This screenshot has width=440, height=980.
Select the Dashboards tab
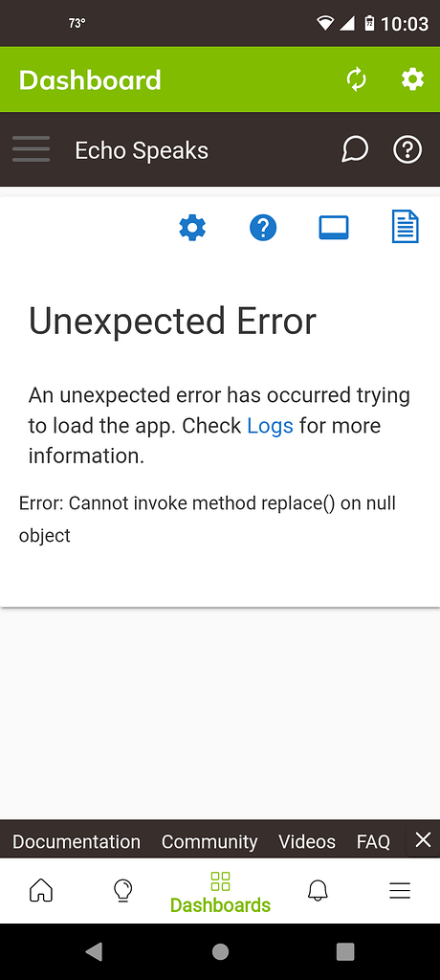pos(220,893)
